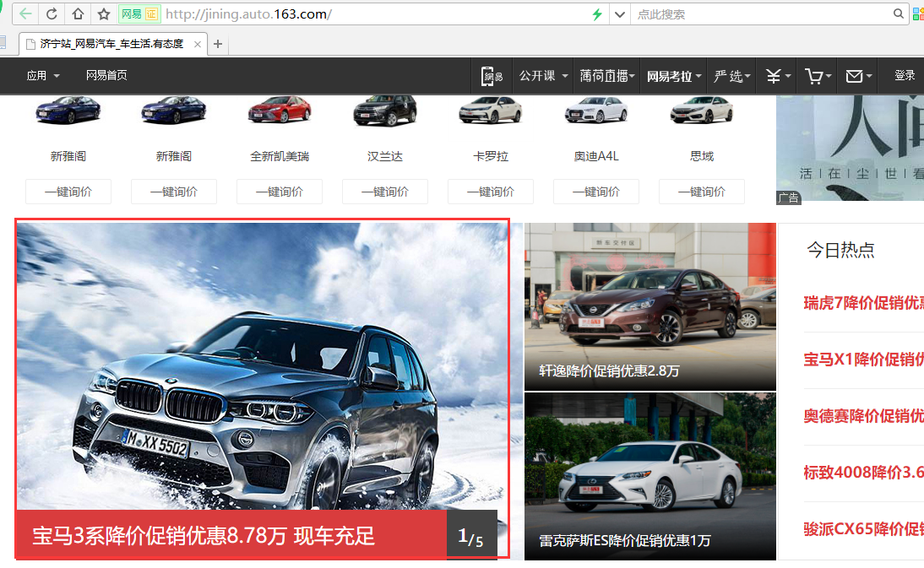Click 一键询价 under 奥迪A4L
Image resolution: width=924 pixels, height=568 pixels.
pos(595,192)
